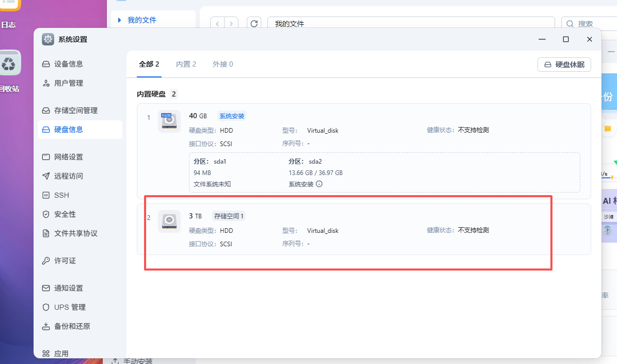The image size is (617, 364).
Task: Click the info icon next to 系统安装
Action: 319,184
